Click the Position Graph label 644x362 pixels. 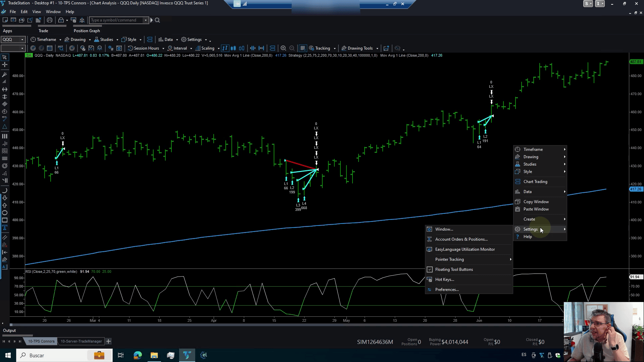tap(87, 31)
